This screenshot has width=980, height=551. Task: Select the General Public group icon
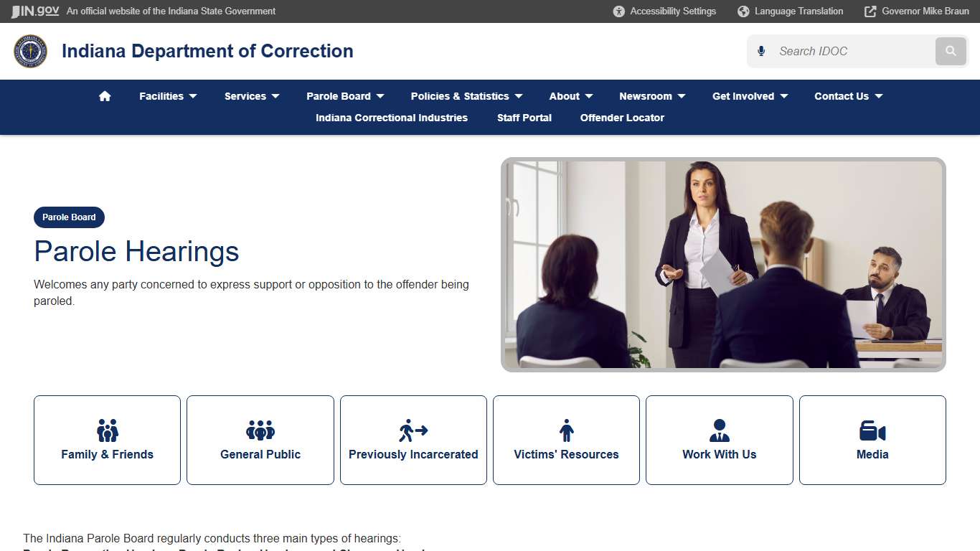pos(260,429)
